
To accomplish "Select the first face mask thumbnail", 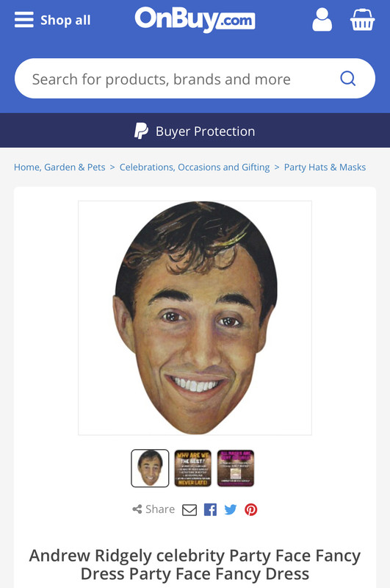I will click(150, 468).
